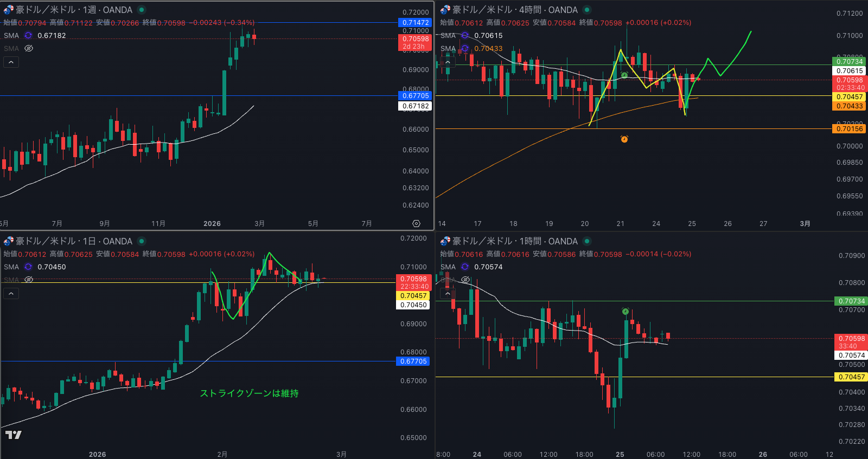Click the market status dot on 4-hour chart
The height and width of the screenshot is (459, 868).
587,10
